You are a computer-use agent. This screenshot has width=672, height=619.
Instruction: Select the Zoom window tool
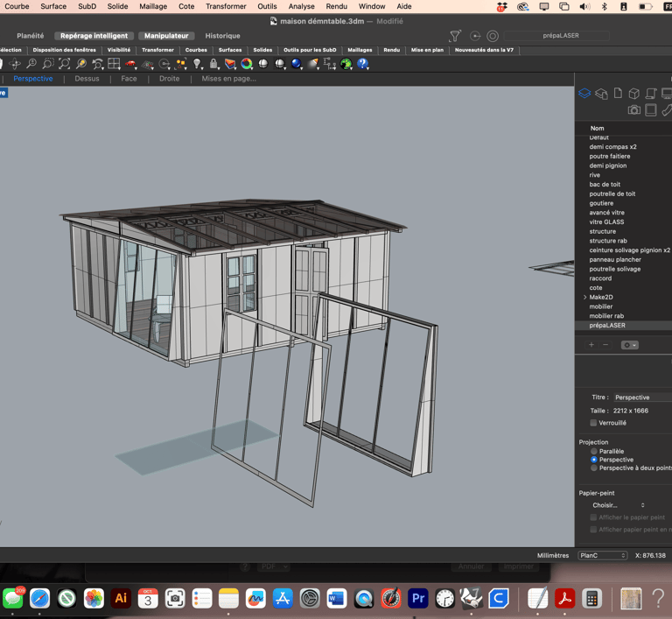point(47,64)
